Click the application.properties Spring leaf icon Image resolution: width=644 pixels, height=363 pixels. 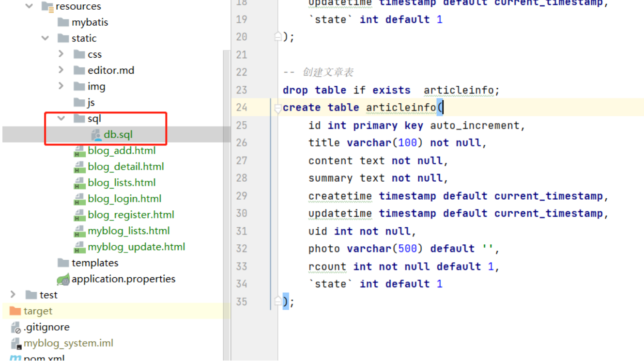tap(63, 279)
